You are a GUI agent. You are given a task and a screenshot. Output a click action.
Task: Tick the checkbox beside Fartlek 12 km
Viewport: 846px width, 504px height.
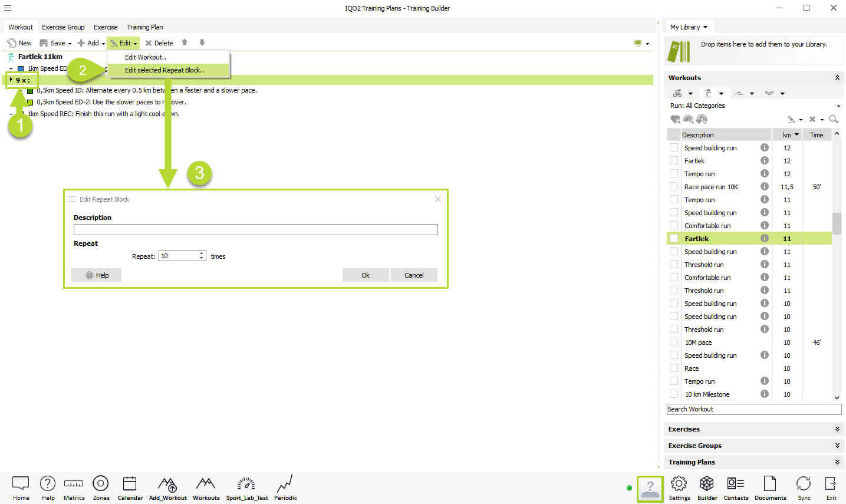674,161
